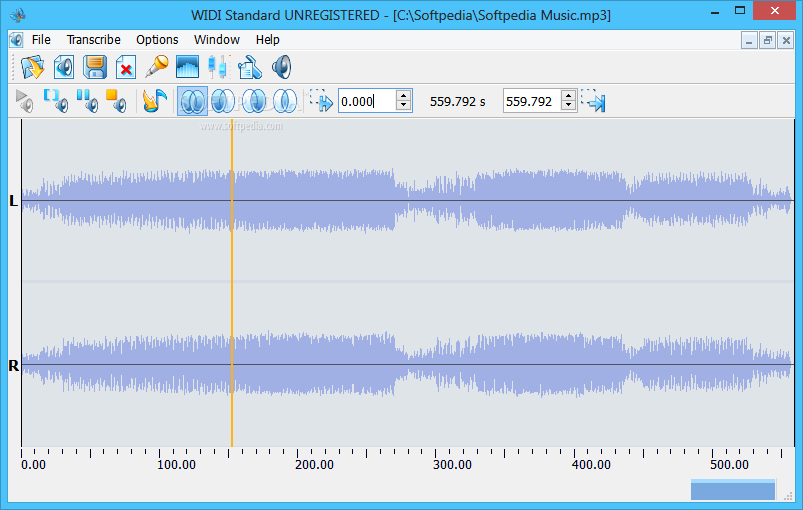Viewport: 803px width, 510px height.
Task: Click set selection start arrow icon
Action: [x=321, y=101]
